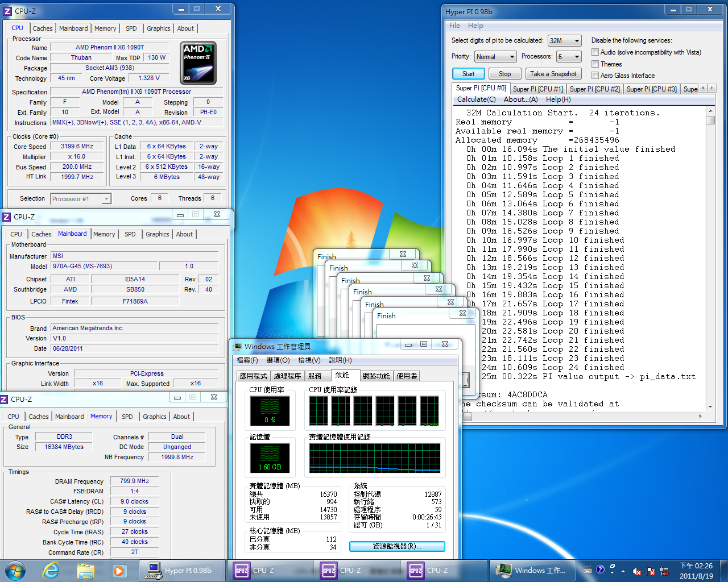Viewport: 728px width, 582px height.
Task: Click the top CPU-Z window title icon
Action: 7,11
